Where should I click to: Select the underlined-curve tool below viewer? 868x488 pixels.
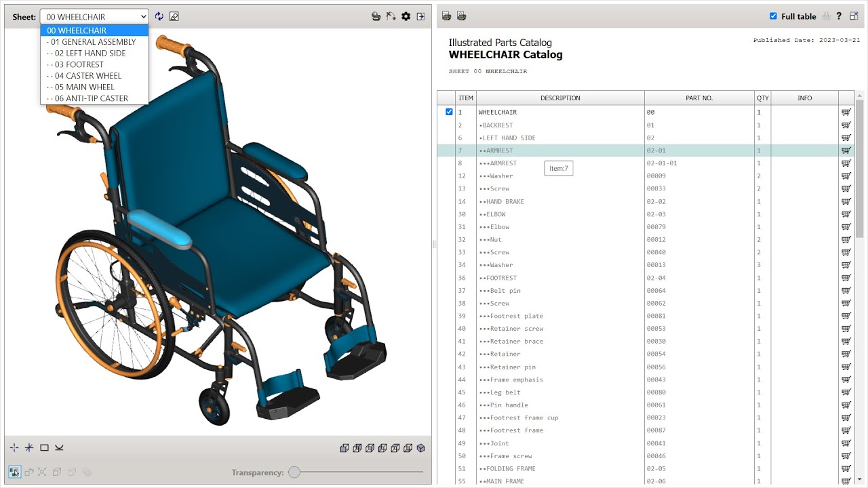coord(59,447)
